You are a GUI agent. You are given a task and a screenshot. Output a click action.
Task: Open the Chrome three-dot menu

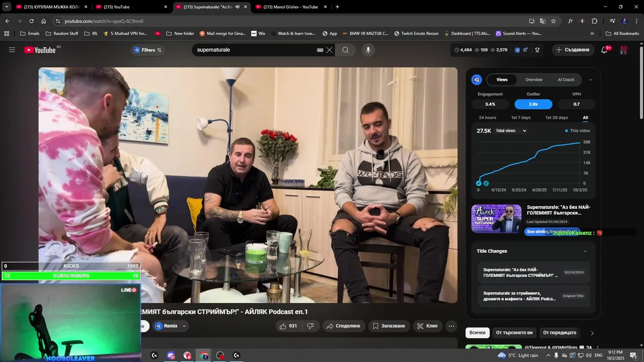[x=637, y=21]
